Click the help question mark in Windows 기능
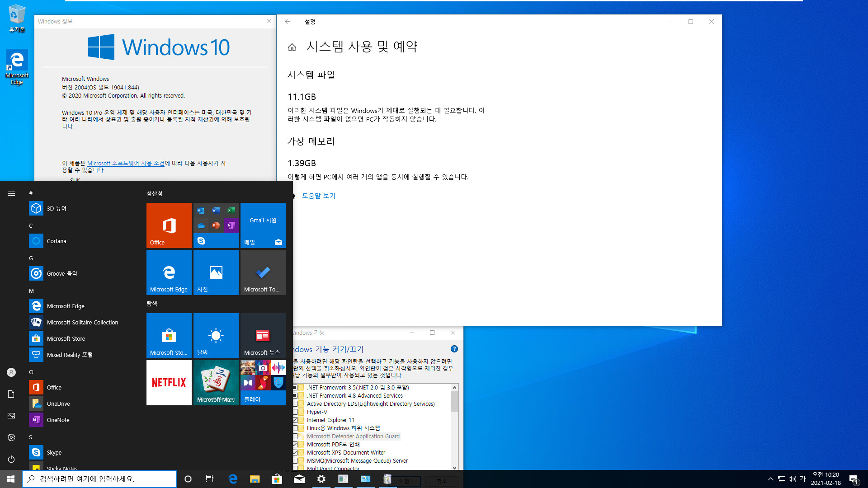 click(454, 349)
